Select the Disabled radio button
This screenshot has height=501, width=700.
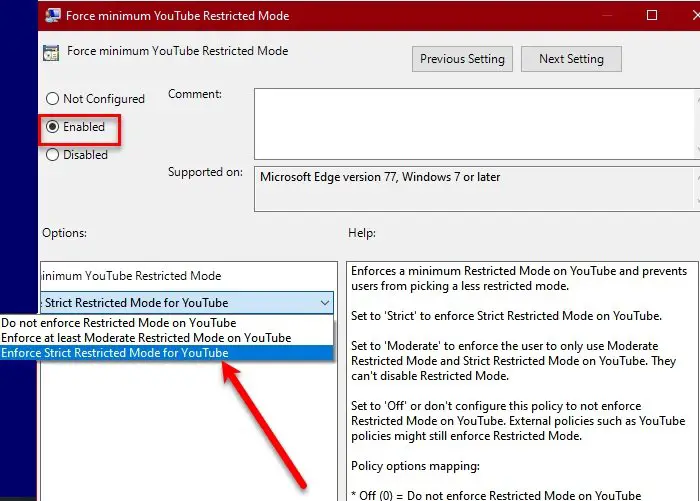pyautogui.click(x=53, y=155)
